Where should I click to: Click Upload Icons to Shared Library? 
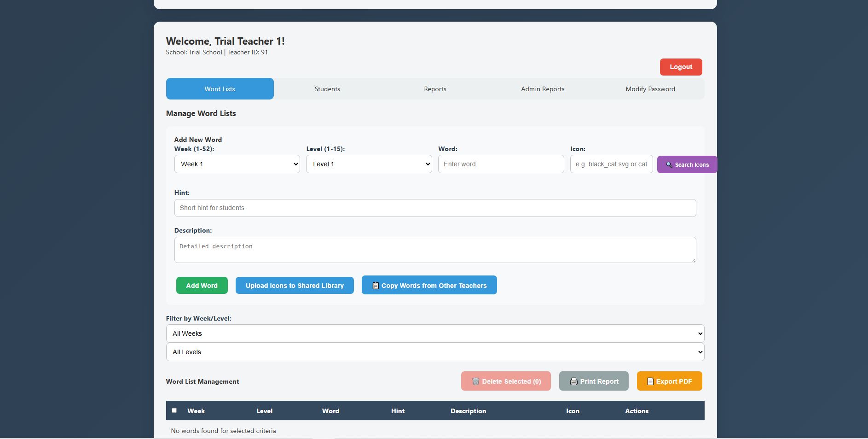click(295, 285)
